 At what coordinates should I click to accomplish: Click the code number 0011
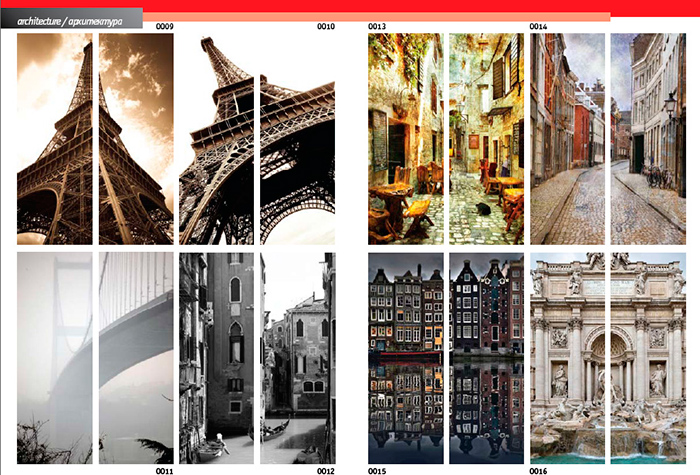(164, 471)
